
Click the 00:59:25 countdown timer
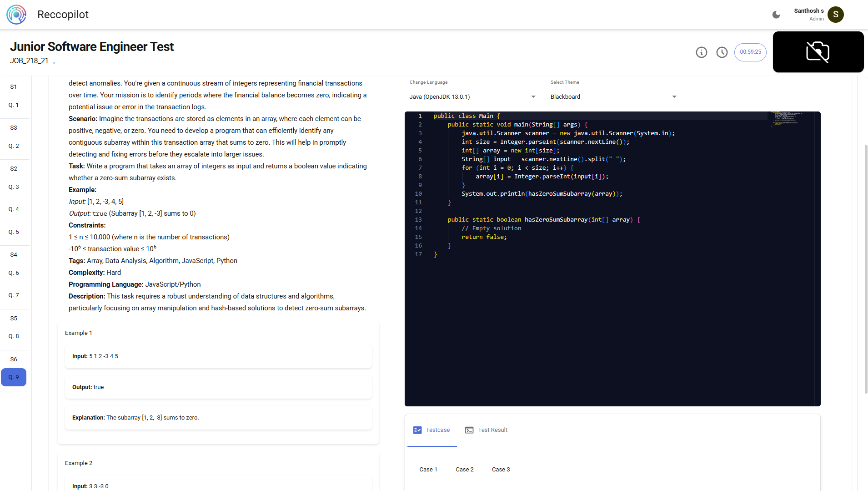pos(750,52)
